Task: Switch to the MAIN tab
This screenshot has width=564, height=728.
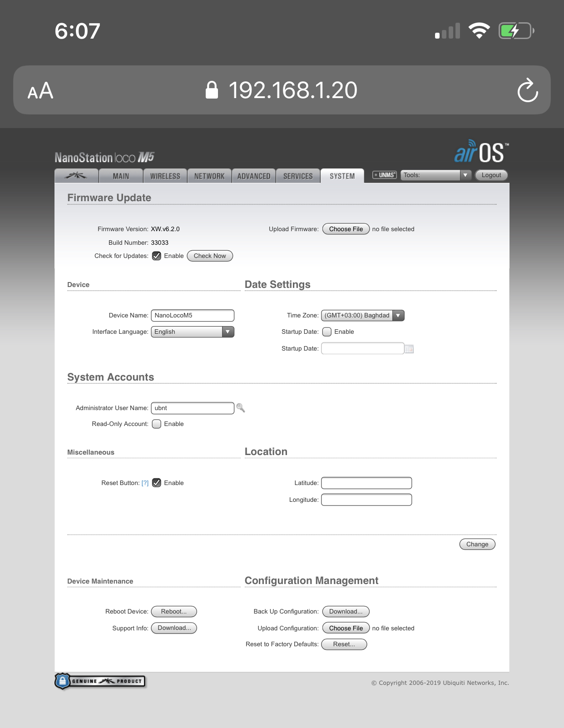Action: (121, 176)
